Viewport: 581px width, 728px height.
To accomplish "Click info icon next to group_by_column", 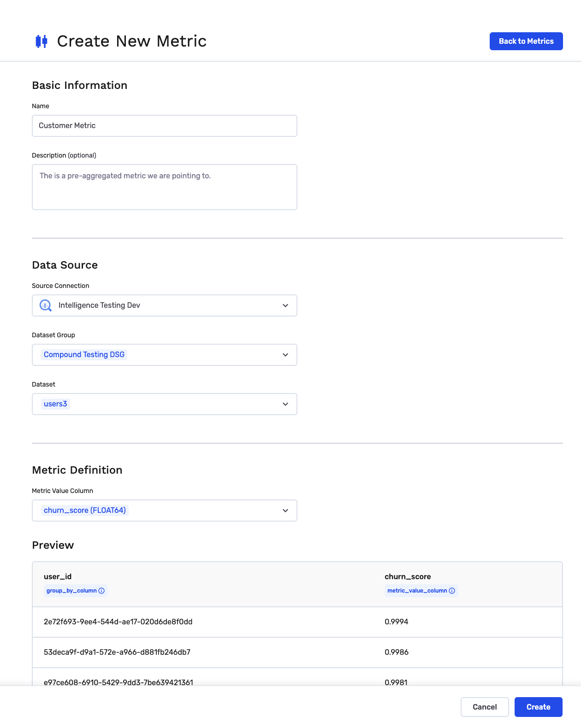I will pyautogui.click(x=102, y=591).
